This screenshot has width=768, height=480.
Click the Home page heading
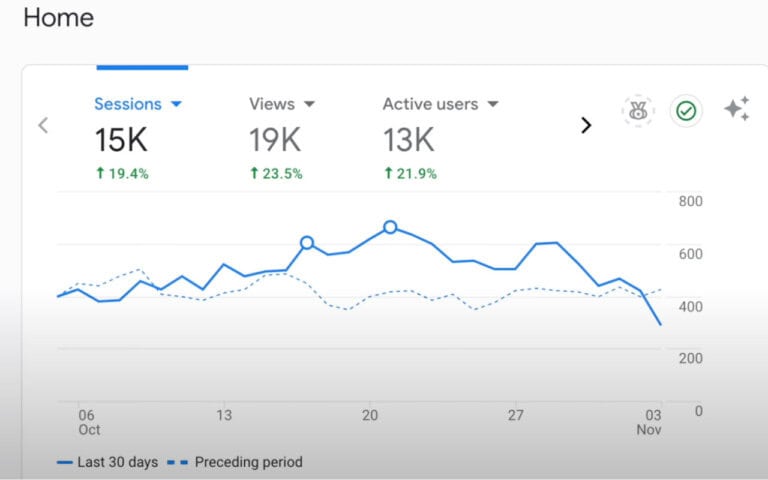pyautogui.click(x=58, y=18)
